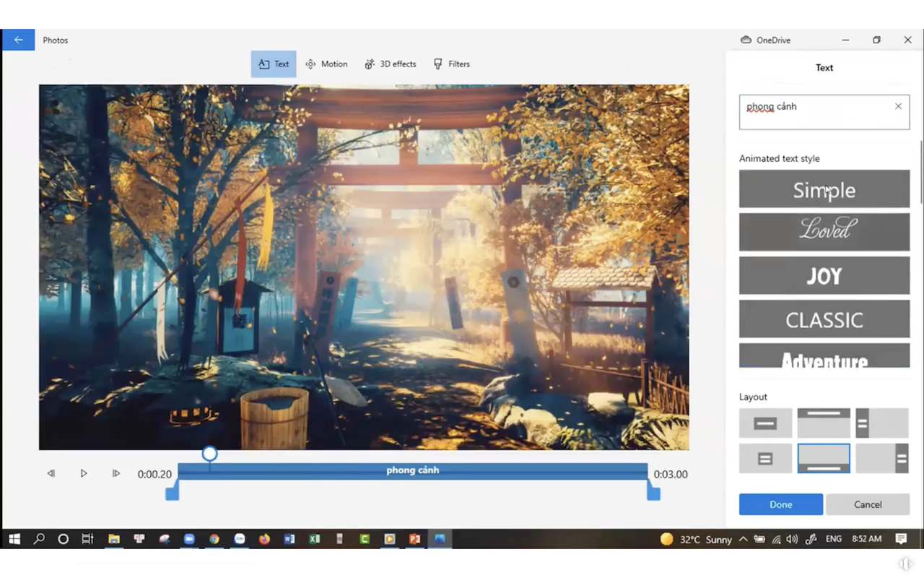Image resolution: width=924 pixels, height=578 pixels.
Task: Click the scrollbar in the Text panel
Action: coord(921,172)
